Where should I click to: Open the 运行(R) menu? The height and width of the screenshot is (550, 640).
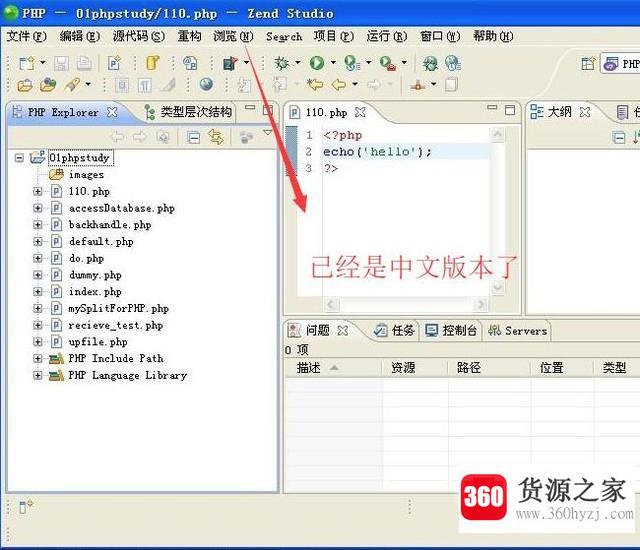point(387,36)
